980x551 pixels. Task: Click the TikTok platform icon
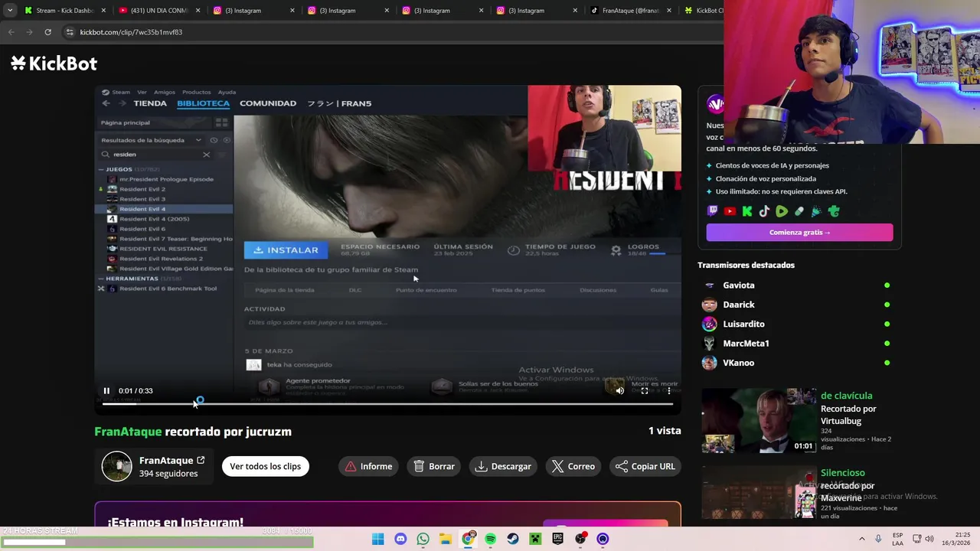(764, 211)
